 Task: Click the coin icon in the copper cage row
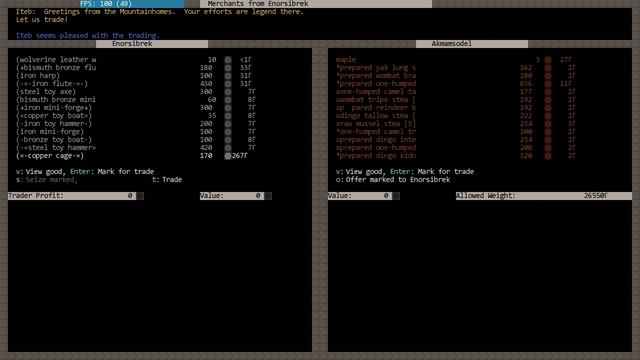228,156
